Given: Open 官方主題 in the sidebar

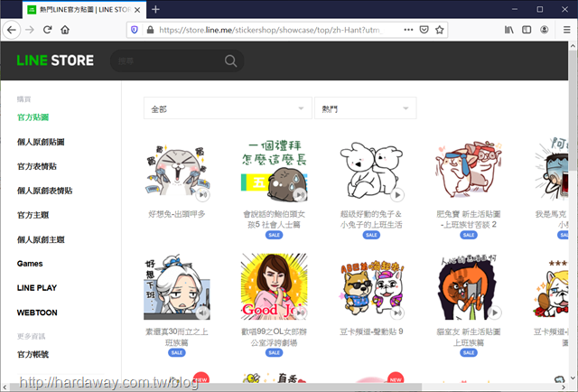Looking at the screenshot, I should 33,215.
